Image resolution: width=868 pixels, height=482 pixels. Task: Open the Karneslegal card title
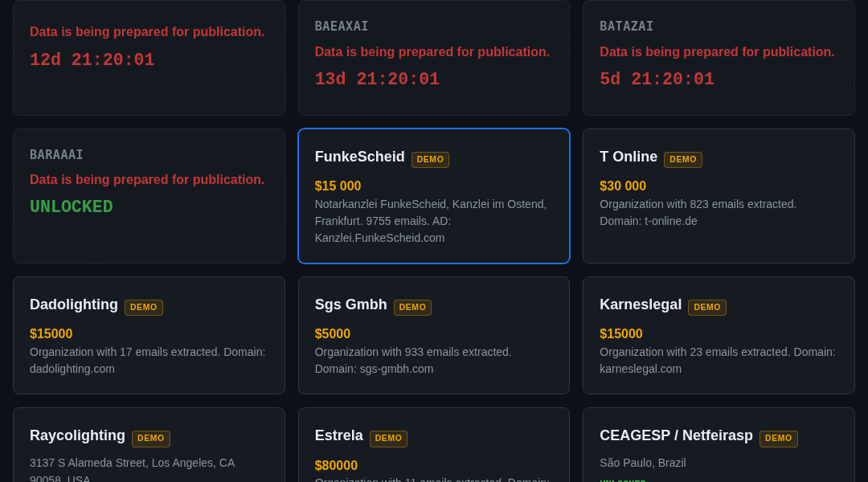pos(641,305)
